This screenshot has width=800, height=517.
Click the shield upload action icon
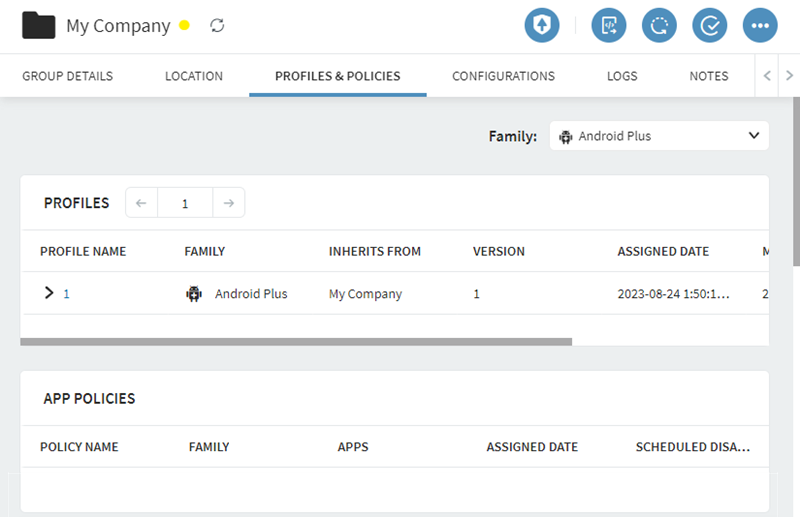coord(542,26)
